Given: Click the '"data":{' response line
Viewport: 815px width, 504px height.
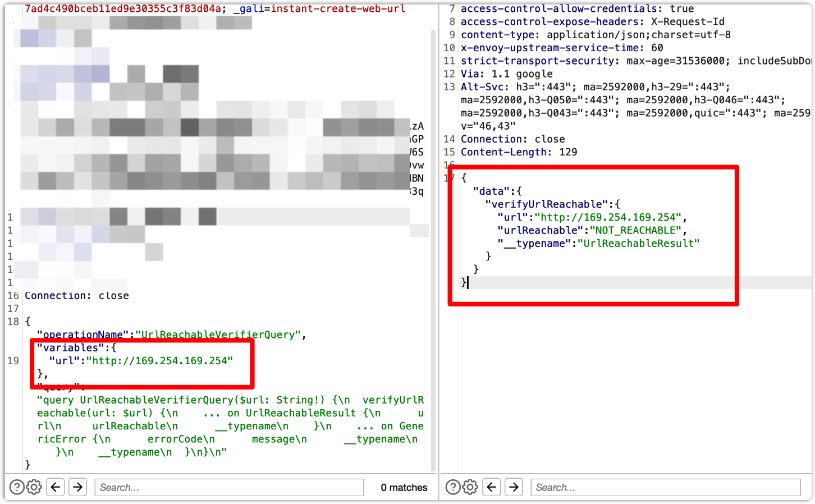Looking at the screenshot, I should pyautogui.click(x=497, y=191).
